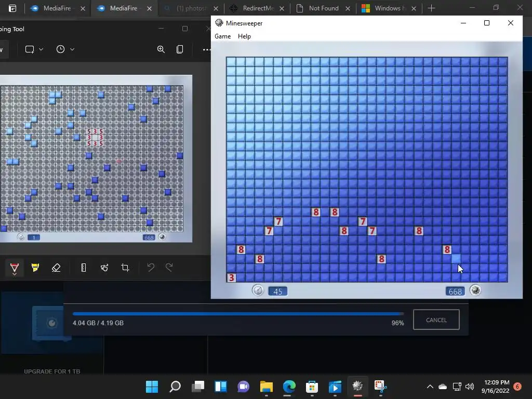Open the Windows Start menu
The width and height of the screenshot is (532, 399).
[152, 387]
